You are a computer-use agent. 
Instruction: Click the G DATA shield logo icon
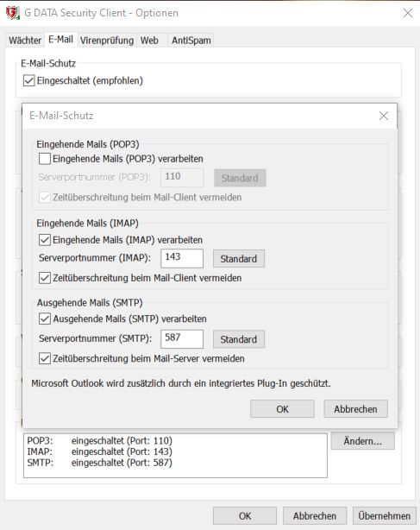click(12, 13)
